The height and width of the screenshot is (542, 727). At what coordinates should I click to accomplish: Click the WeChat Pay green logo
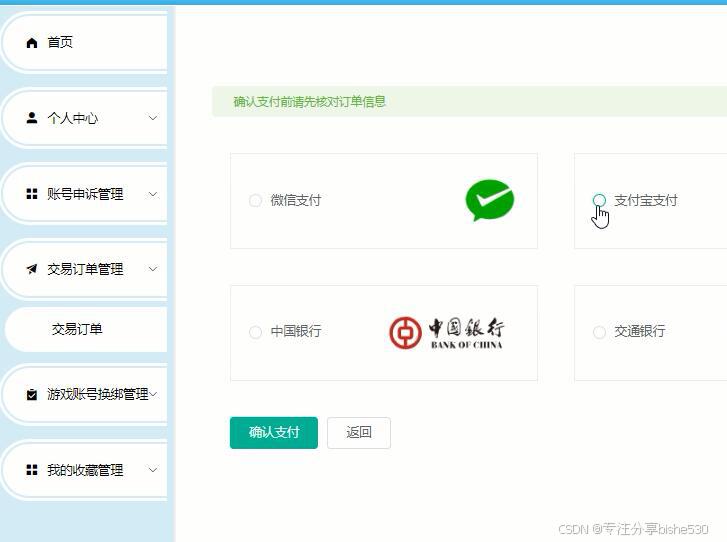pos(490,200)
